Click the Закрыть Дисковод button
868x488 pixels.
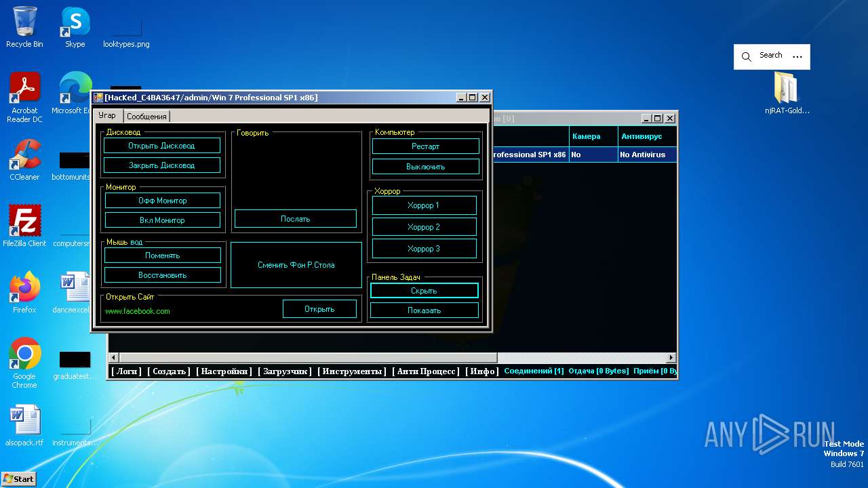[161, 165]
